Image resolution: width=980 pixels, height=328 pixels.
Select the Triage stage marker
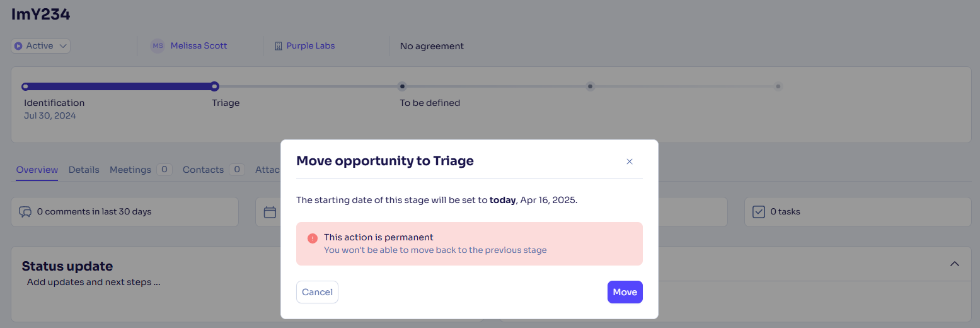[x=215, y=86]
